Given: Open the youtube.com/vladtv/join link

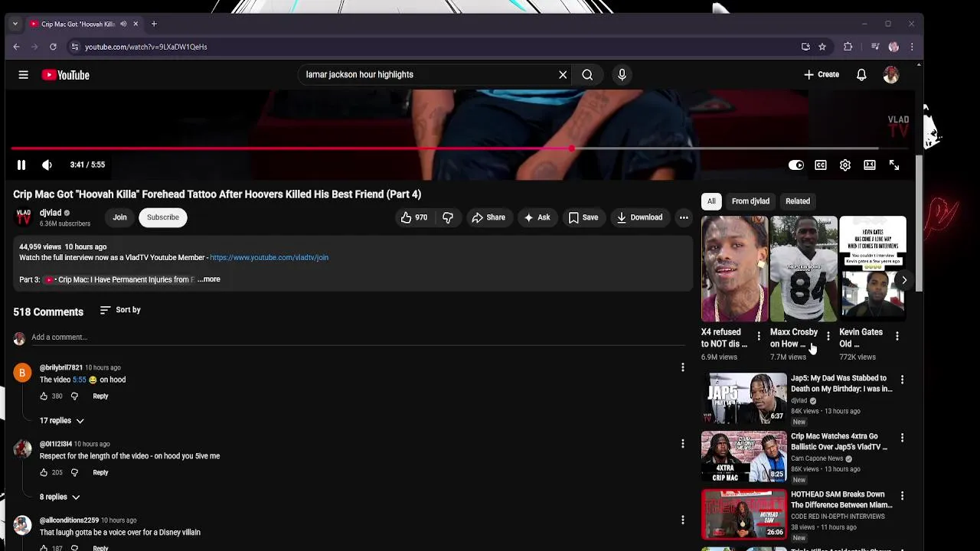Looking at the screenshot, I should pos(269,258).
